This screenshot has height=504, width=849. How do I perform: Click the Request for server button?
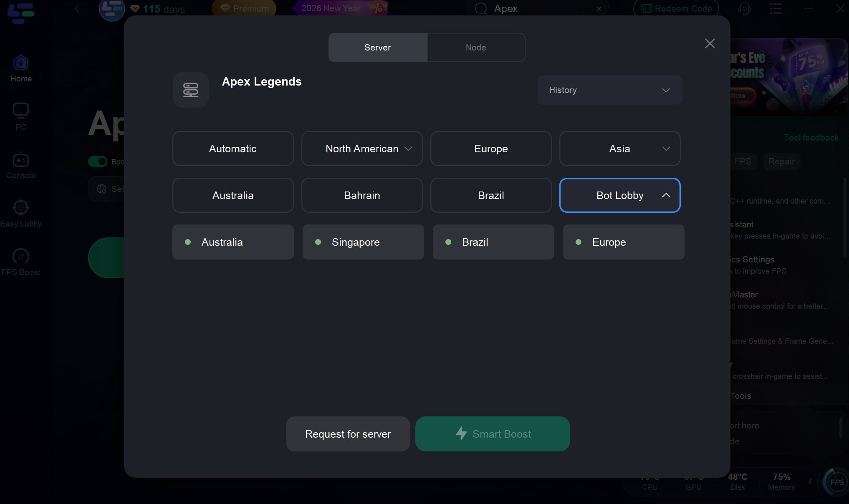click(x=348, y=434)
